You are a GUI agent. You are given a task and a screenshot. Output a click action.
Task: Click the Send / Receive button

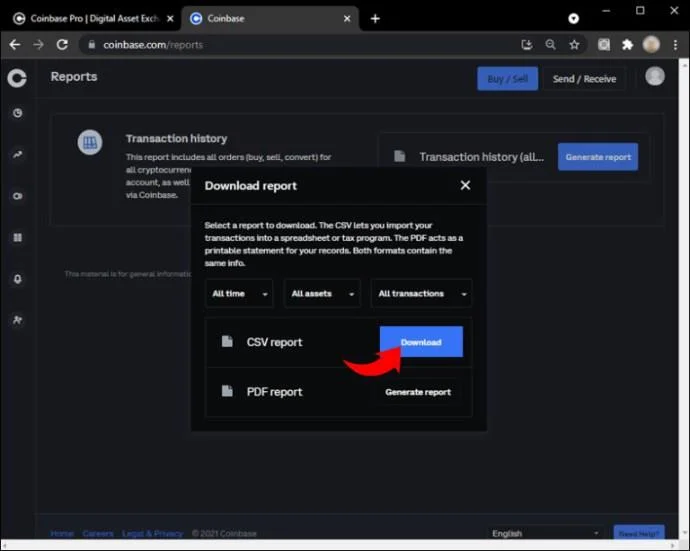coord(584,79)
